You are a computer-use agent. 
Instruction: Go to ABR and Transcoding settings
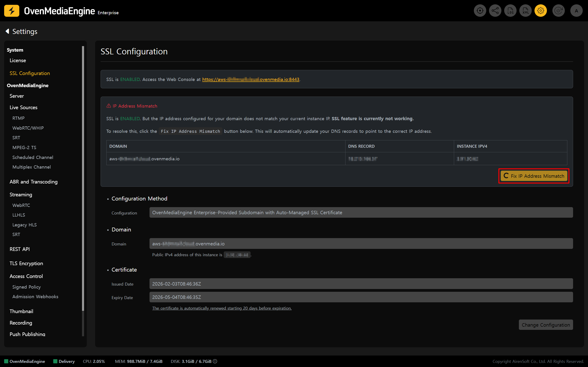34,182
